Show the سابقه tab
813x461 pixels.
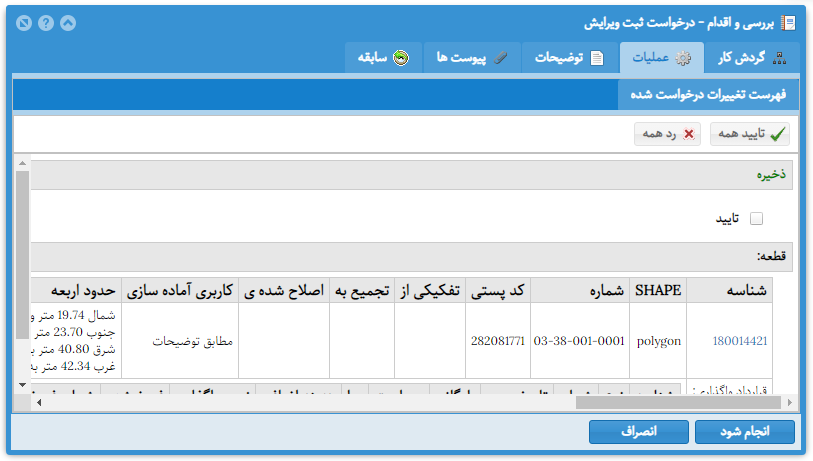click(384, 58)
